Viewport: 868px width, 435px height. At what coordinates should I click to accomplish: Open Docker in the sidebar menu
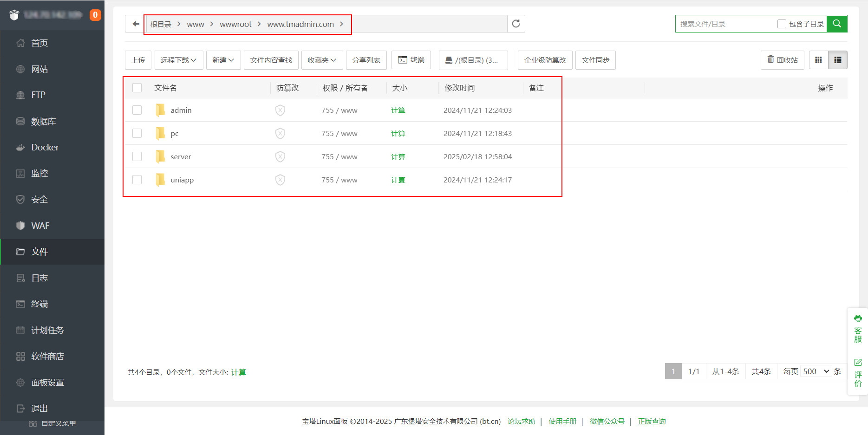pyautogui.click(x=45, y=147)
